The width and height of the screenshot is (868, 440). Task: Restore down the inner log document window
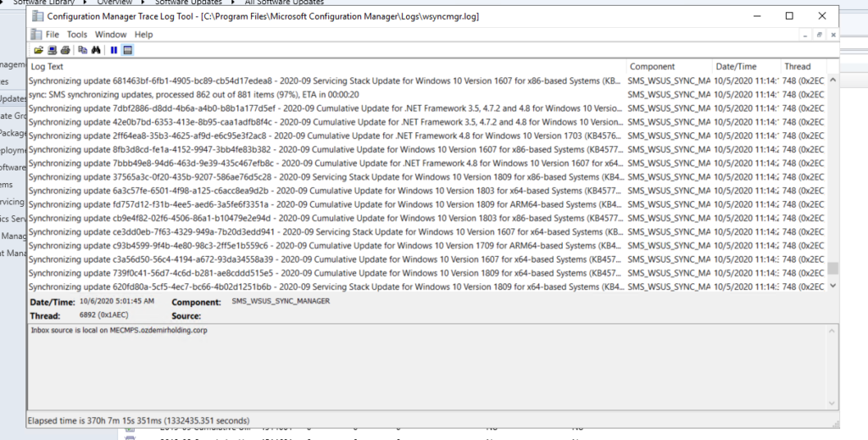(820, 35)
